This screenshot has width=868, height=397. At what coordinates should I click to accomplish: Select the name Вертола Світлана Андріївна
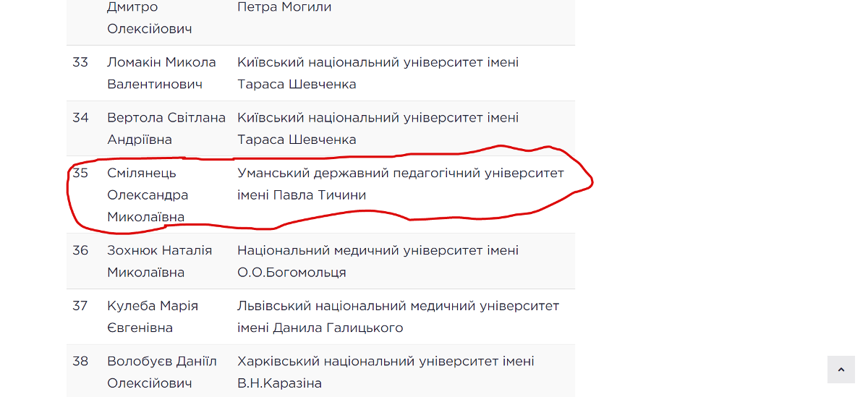coord(166,128)
